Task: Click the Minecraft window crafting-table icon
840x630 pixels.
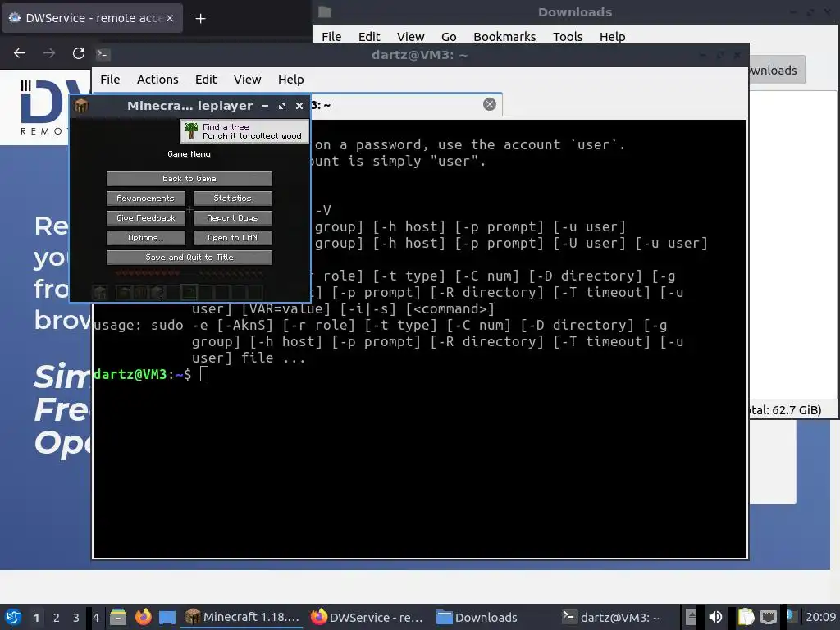Action: click(81, 106)
